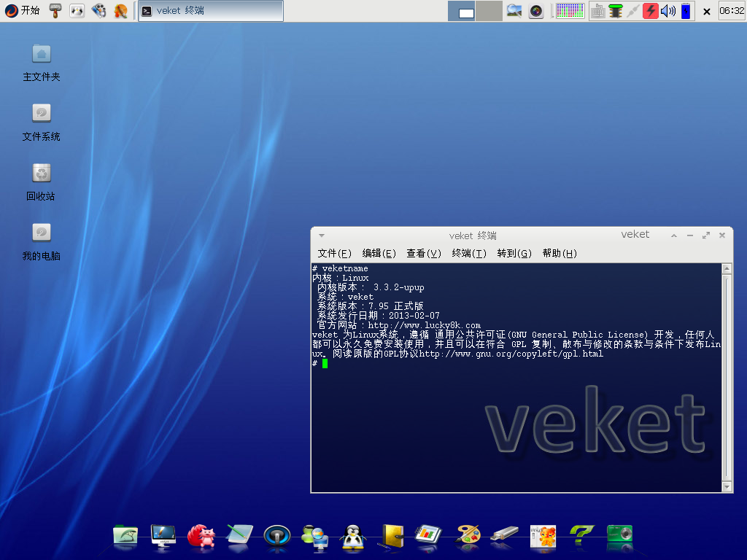
Task: Roll up the terminal window with the up arrow
Action: (673, 236)
